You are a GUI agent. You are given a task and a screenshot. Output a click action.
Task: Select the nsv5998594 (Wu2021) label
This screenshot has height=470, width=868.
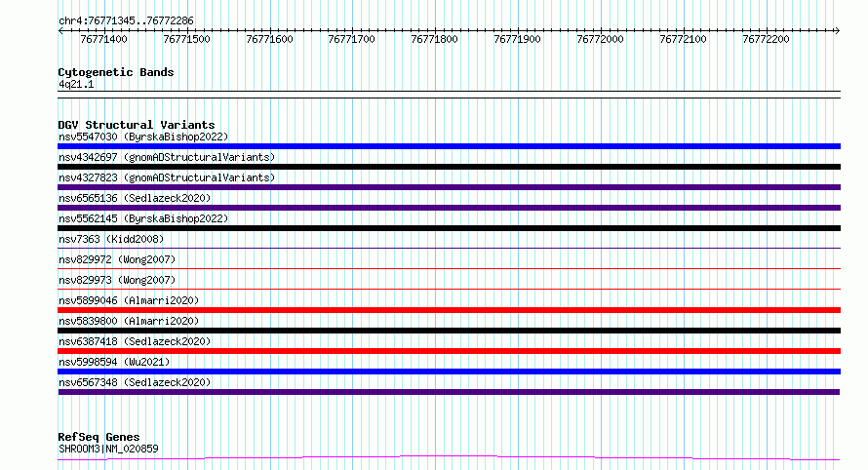coord(114,362)
